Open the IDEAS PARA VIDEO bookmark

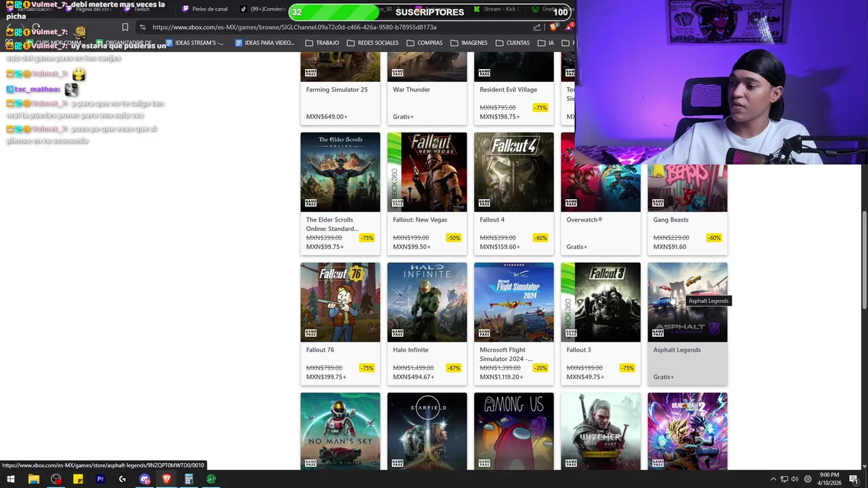[264, 43]
